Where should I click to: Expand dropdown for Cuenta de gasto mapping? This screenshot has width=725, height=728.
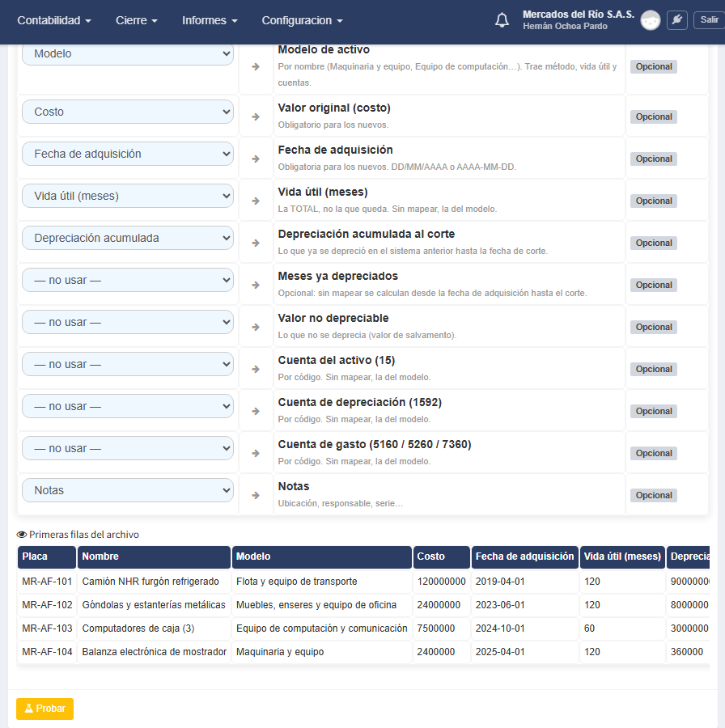click(x=128, y=448)
